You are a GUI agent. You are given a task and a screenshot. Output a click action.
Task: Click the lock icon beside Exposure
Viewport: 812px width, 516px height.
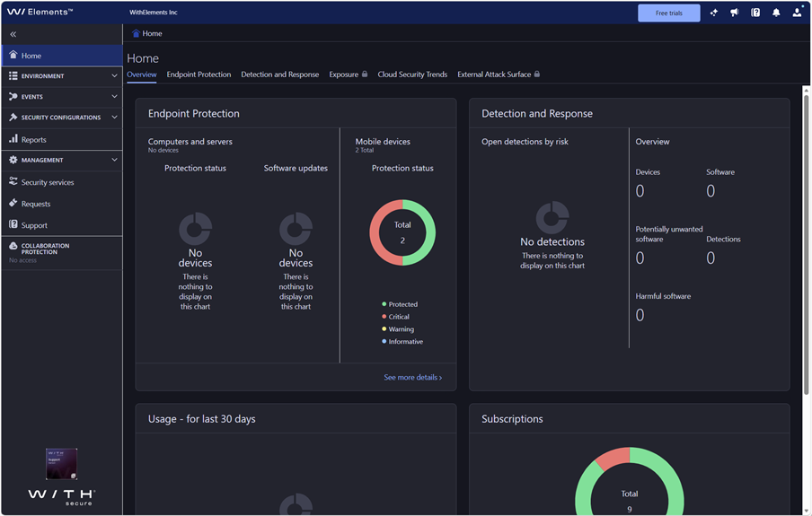365,74
